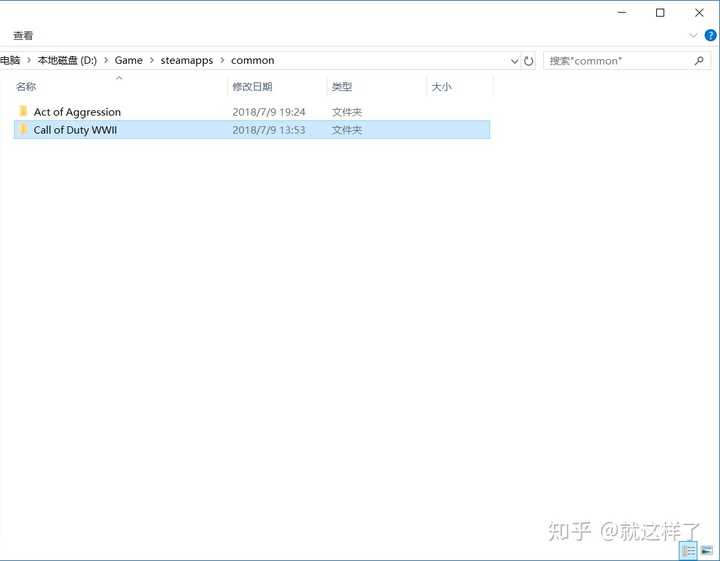The height and width of the screenshot is (561, 720).
Task: Expand the chevron after Game breadcrumb
Action: tap(152, 60)
